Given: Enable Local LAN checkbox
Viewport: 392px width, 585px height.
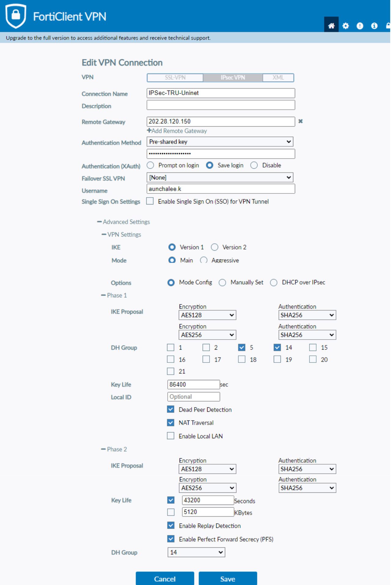Looking at the screenshot, I should 171,436.
